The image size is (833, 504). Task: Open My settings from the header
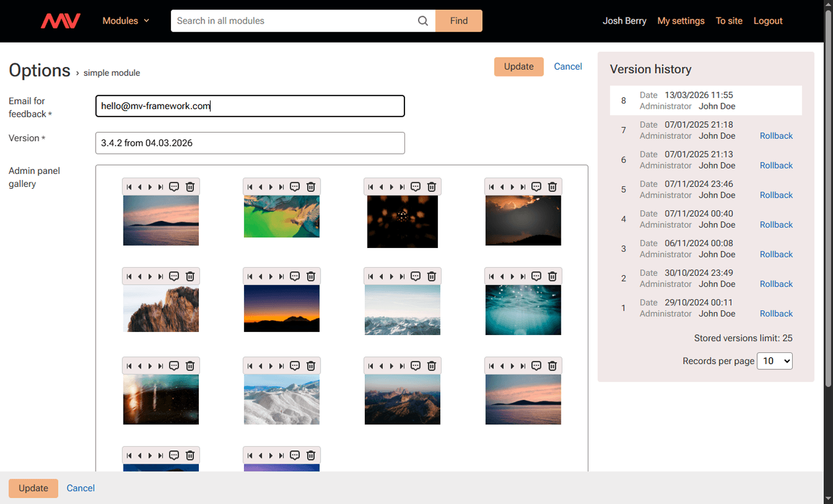[680, 21]
